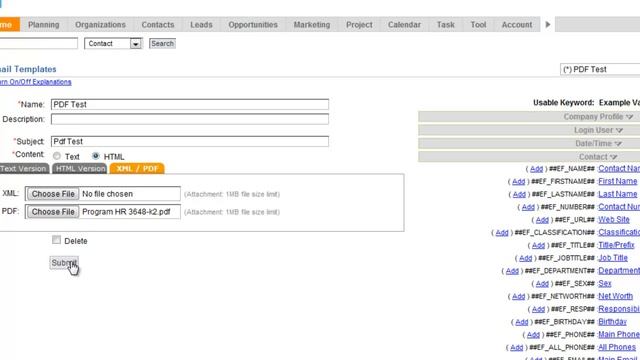The height and width of the screenshot is (360, 640).
Task: Click the First Name example link
Action: tap(618, 181)
